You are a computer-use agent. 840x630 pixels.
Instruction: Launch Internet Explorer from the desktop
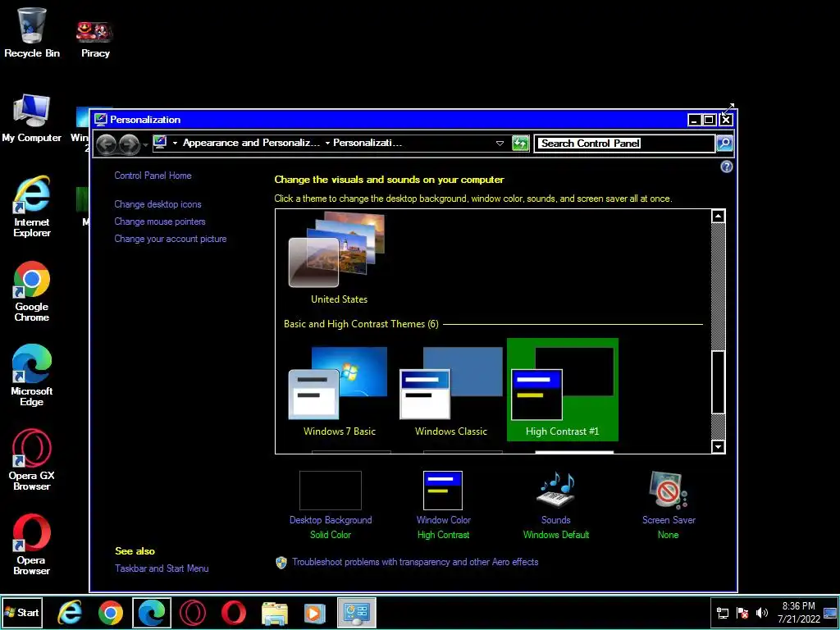pyautogui.click(x=32, y=206)
